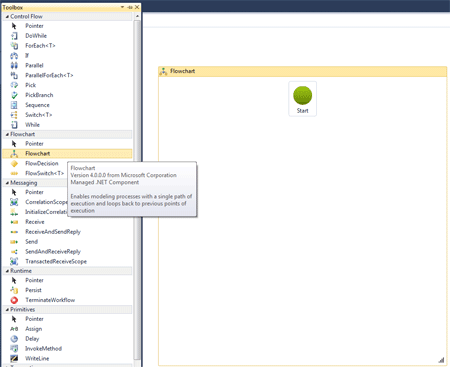This screenshot has height=367, width=450.
Task: Close the Toolbox panel
Action: point(137,7)
